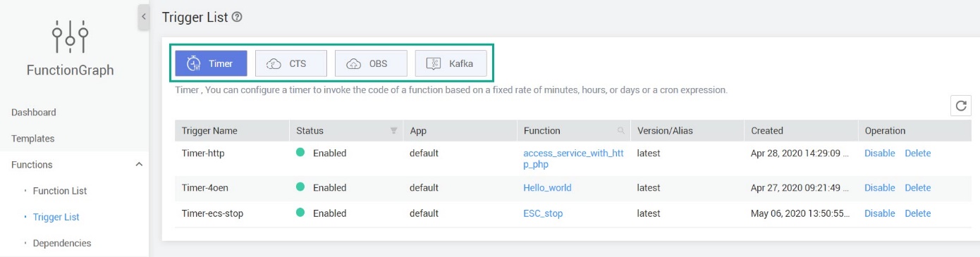Disable the Timer-http trigger
This screenshot has width=980, height=257.
point(880,153)
